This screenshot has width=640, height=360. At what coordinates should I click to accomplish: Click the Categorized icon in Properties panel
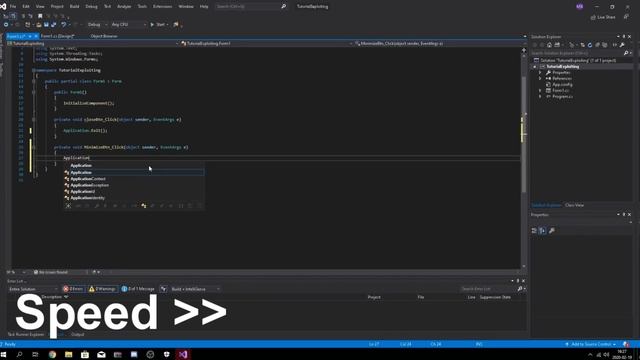tap(534, 231)
